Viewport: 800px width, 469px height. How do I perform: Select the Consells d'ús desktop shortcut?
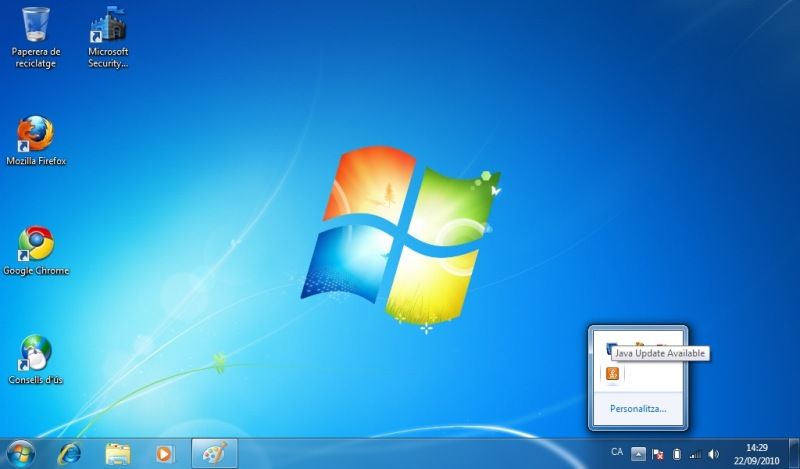(x=36, y=360)
